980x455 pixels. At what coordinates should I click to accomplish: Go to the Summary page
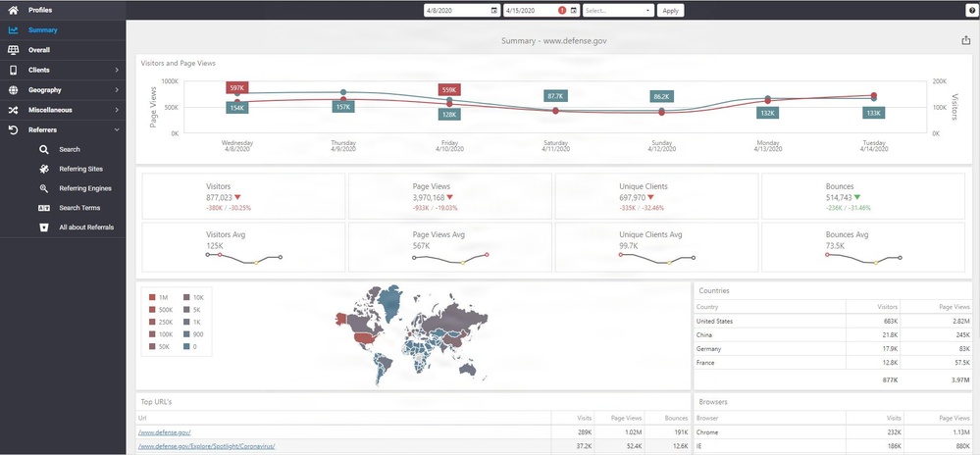(x=63, y=30)
